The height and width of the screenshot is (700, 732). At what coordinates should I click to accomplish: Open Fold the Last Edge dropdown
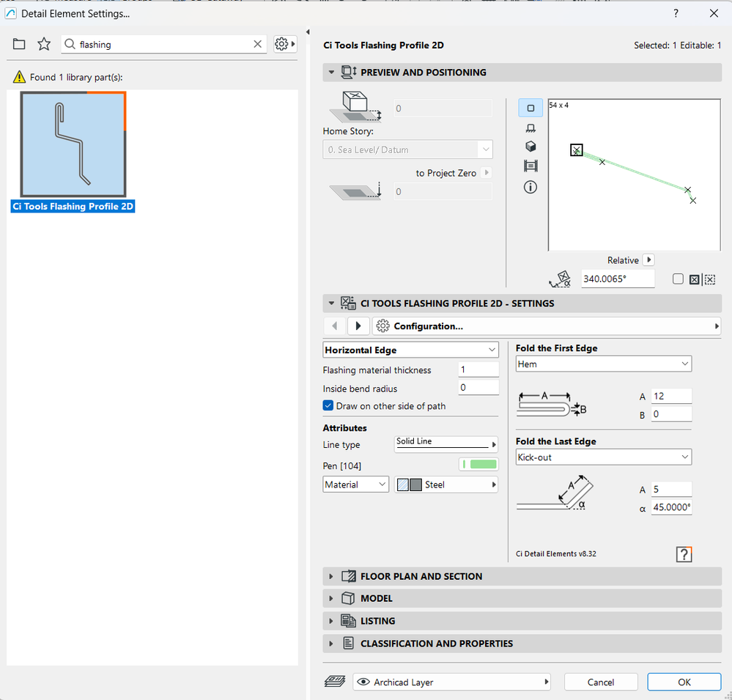[603, 457]
